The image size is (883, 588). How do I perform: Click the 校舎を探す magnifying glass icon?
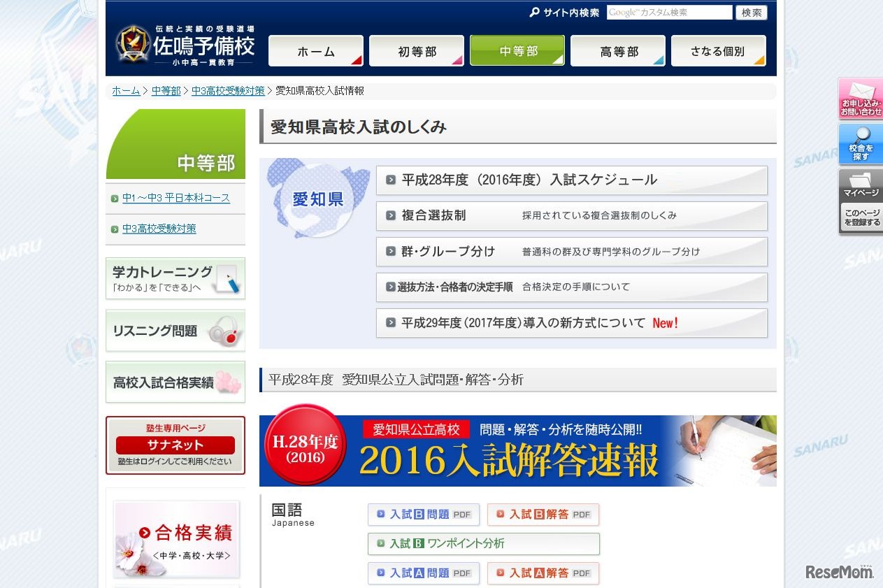coord(859,145)
